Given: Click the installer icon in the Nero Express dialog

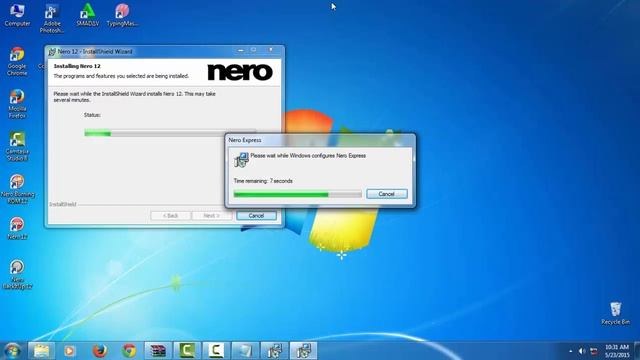Looking at the screenshot, I should pyautogui.click(x=241, y=160).
